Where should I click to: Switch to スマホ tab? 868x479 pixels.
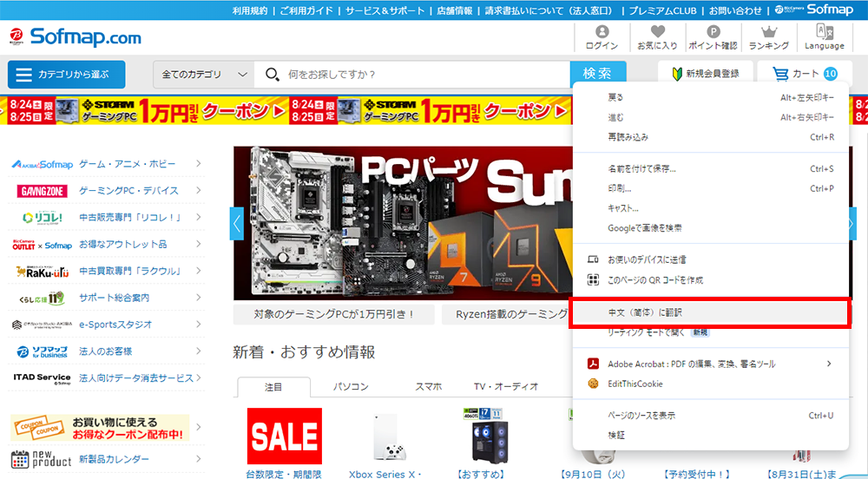point(429,387)
